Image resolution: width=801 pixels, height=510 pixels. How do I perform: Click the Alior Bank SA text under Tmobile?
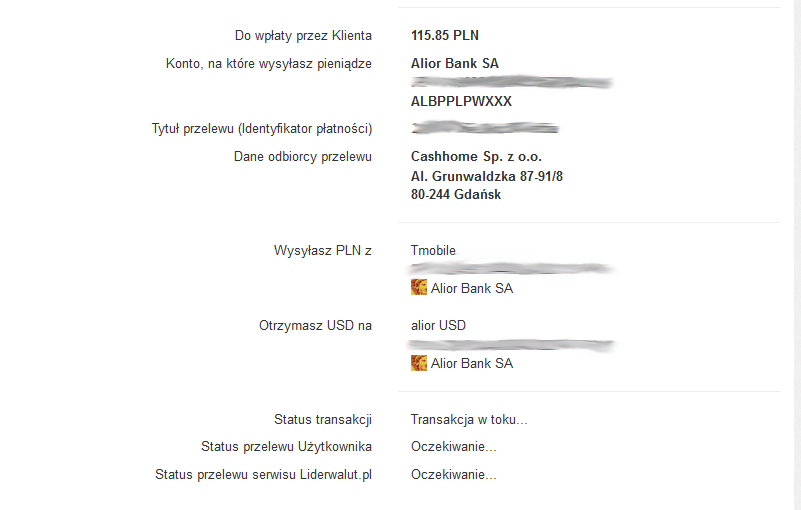[472, 288]
